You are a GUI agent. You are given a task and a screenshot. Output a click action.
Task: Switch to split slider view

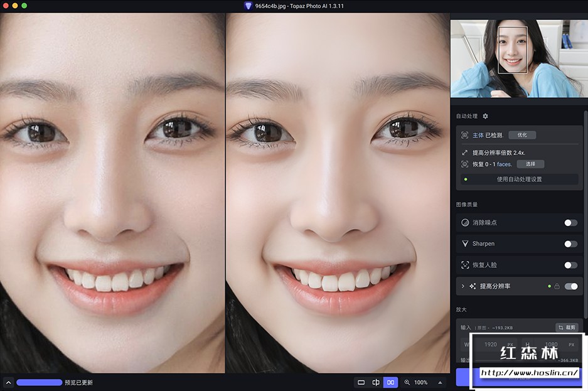click(375, 382)
